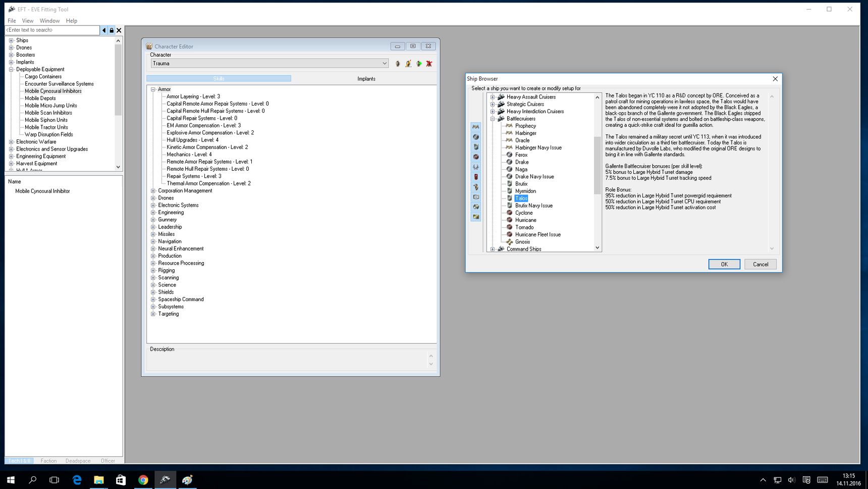Select 'Hull Upgrades - Level: 4' skill
Screen dimensions: 868x489
pos(192,140)
